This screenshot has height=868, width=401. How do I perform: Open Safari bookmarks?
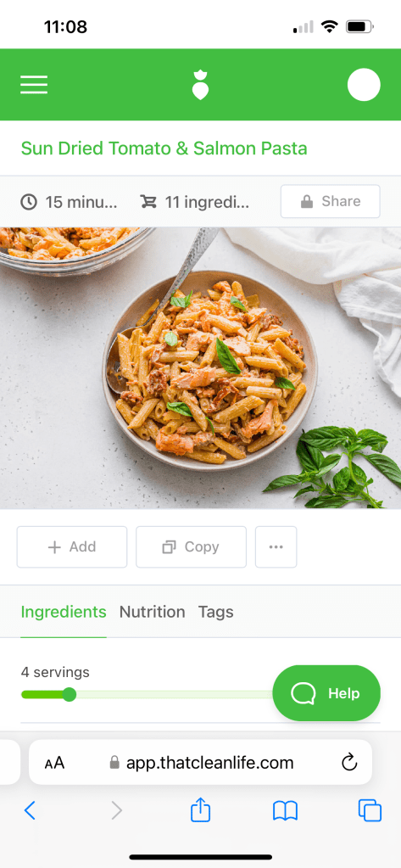[286, 811]
